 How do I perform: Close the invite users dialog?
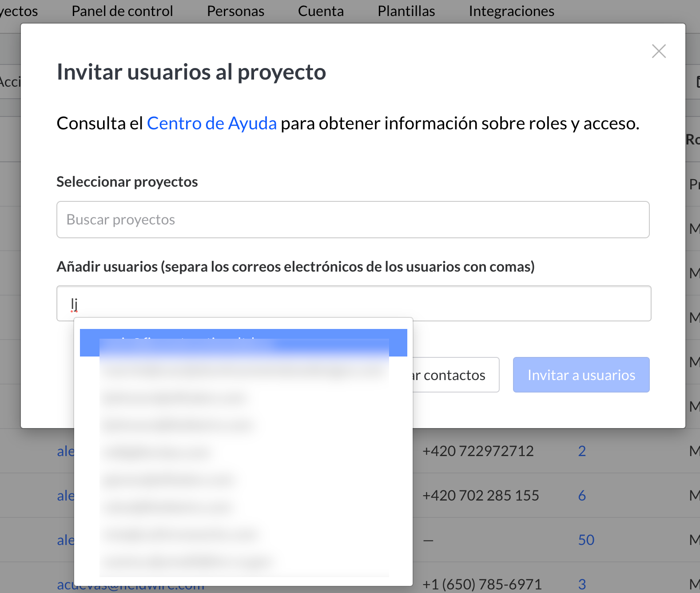click(x=659, y=51)
